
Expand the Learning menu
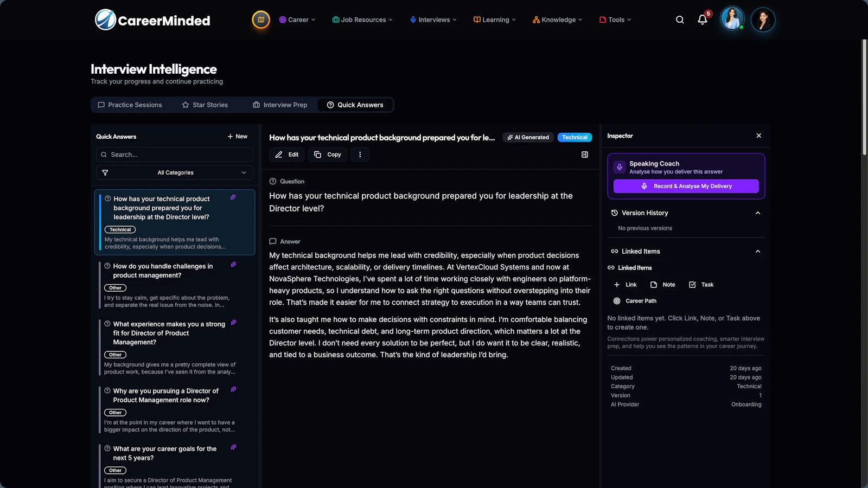pos(495,20)
